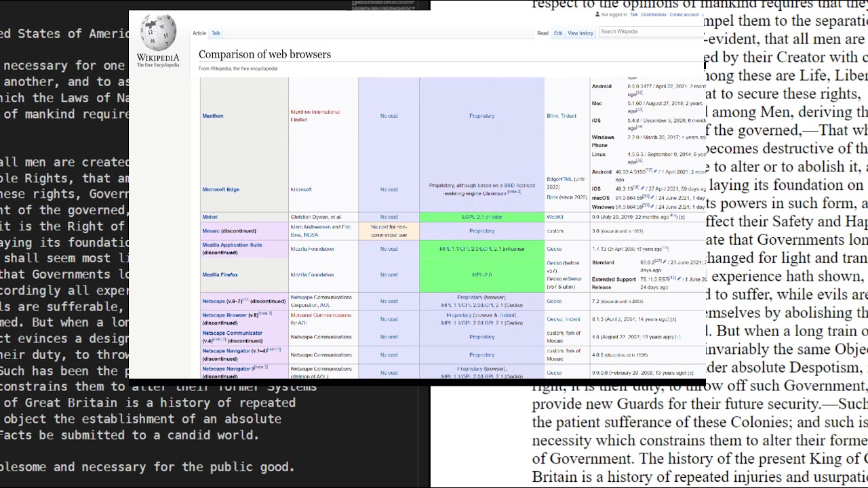Open the Microsoft Edge link

(220, 190)
